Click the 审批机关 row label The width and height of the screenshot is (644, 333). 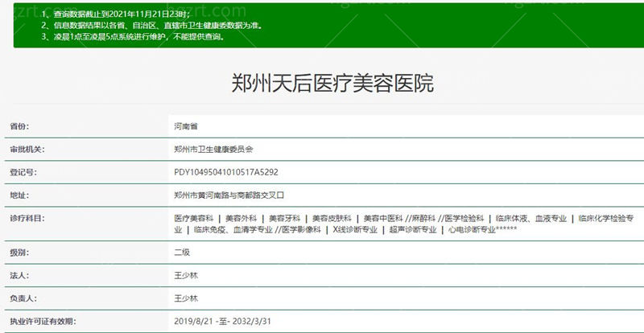[27, 150]
